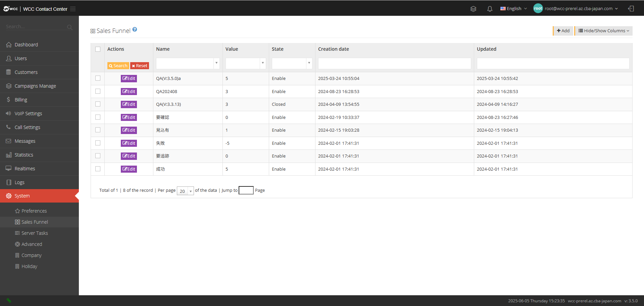Click the Statistics bar chart icon
This screenshot has height=306, width=644.
[9, 155]
